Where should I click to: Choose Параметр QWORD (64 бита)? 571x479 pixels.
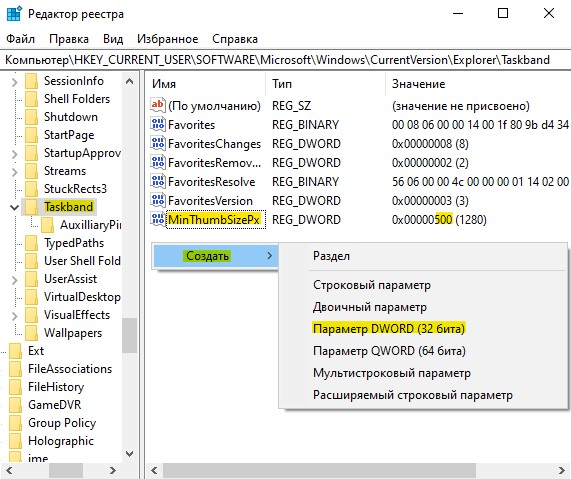389,351
